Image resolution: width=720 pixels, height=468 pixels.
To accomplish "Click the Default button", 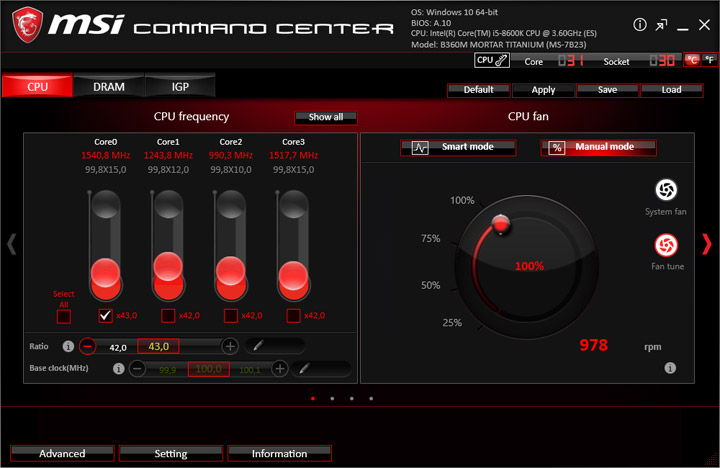I will pos(478,90).
